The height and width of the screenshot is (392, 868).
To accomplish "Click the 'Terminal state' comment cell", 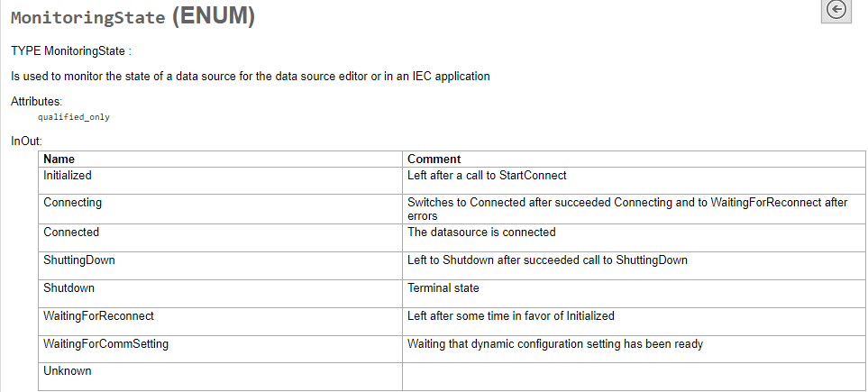I will 444,288.
